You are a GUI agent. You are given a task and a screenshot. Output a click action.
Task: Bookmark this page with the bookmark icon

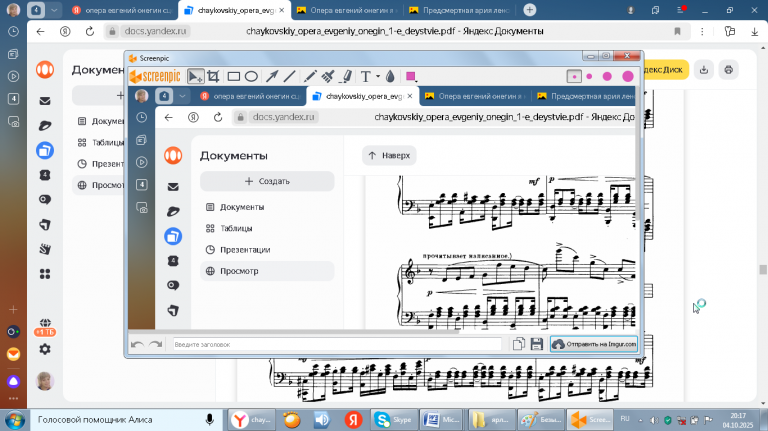(677, 31)
